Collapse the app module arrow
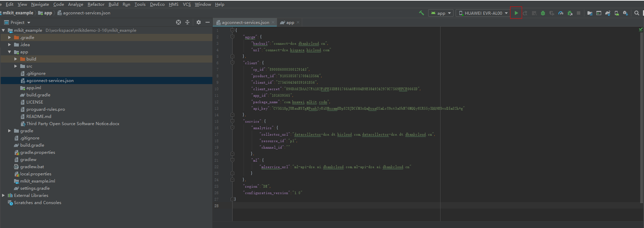644x228 pixels. click(x=10, y=52)
